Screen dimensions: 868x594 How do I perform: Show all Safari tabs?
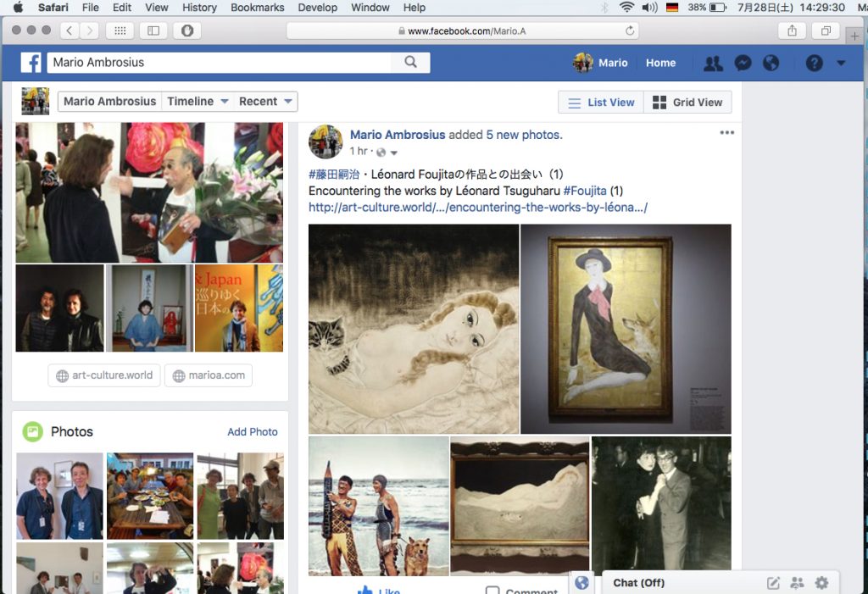(826, 31)
